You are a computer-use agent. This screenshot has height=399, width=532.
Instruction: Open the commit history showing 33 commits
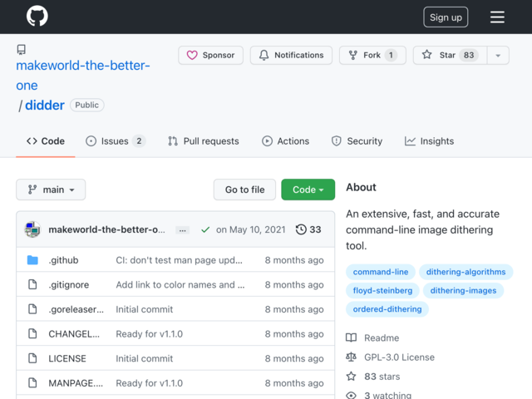(x=308, y=229)
